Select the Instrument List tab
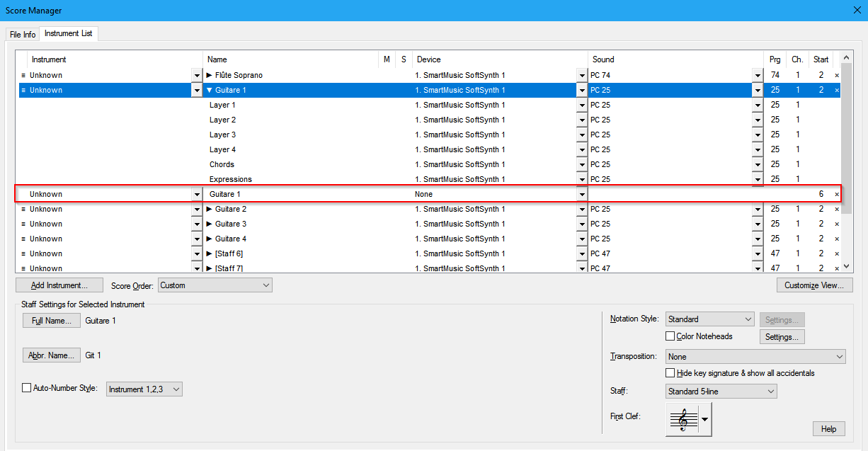 click(69, 34)
